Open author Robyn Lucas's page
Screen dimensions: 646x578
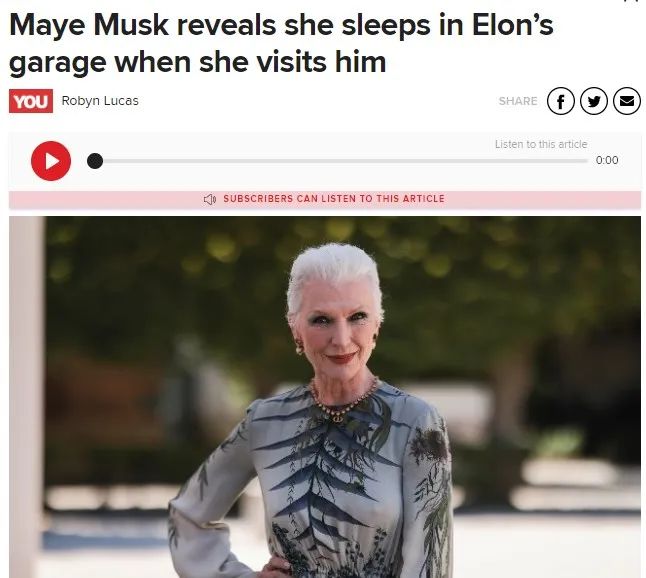[x=100, y=101]
